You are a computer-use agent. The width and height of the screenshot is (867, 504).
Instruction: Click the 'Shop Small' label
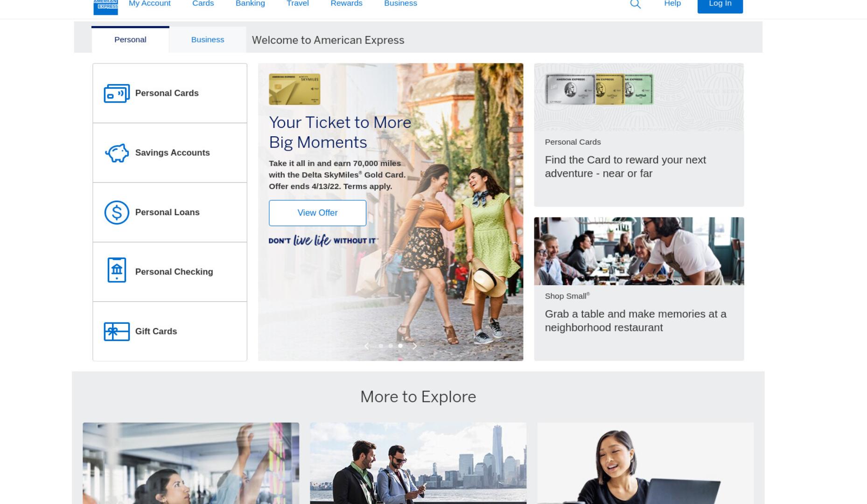coord(567,296)
